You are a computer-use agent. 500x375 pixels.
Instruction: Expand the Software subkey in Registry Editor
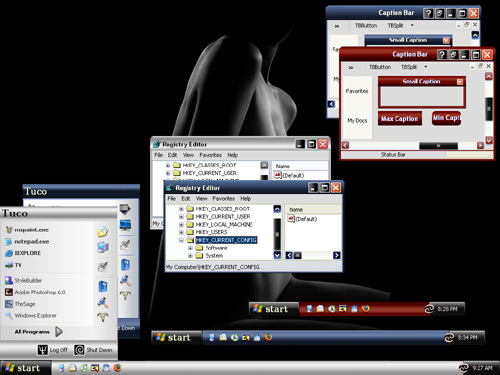click(x=190, y=248)
